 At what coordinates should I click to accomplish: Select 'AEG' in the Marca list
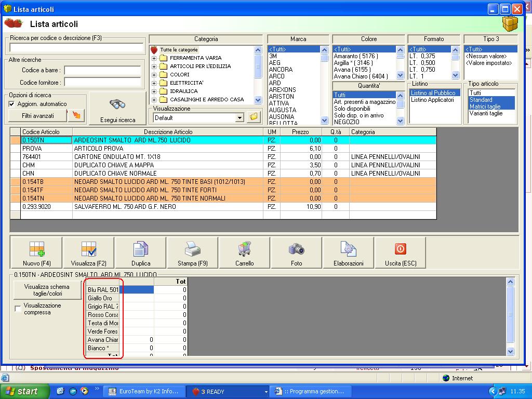(274, 63)
